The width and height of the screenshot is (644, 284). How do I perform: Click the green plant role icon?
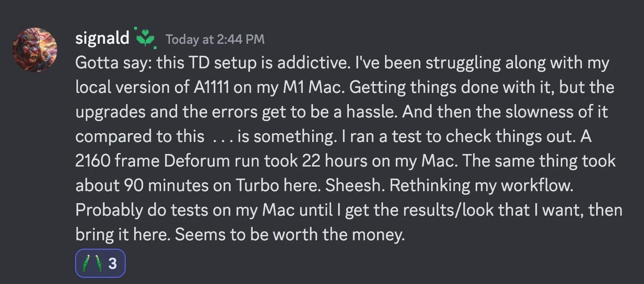click(x=146, y=38)
